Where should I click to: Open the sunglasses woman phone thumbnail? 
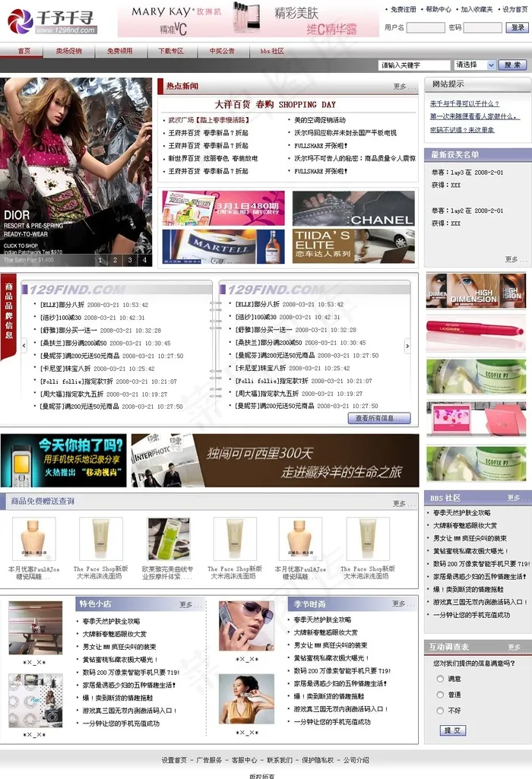246,626
